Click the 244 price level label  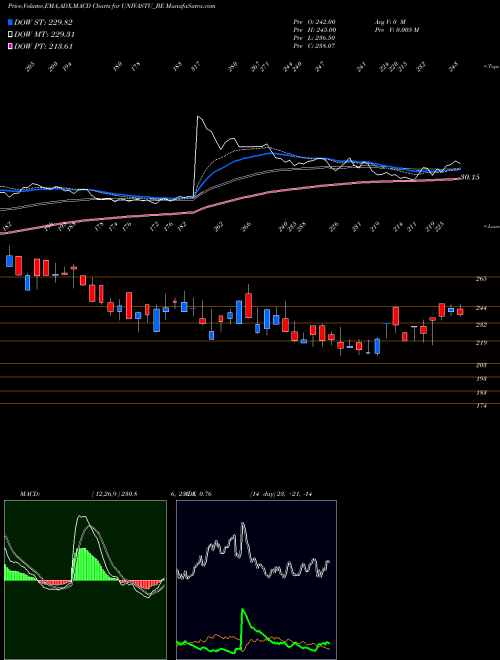point(481,308)
